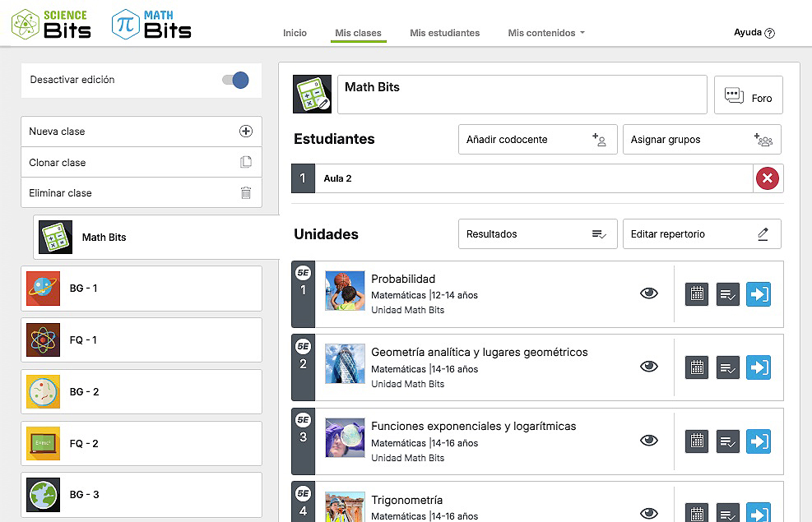This screenshot has height=522, width=812.
Task: Toggle visibility eye for Probabilidad unit
Action: coord(648,293)
